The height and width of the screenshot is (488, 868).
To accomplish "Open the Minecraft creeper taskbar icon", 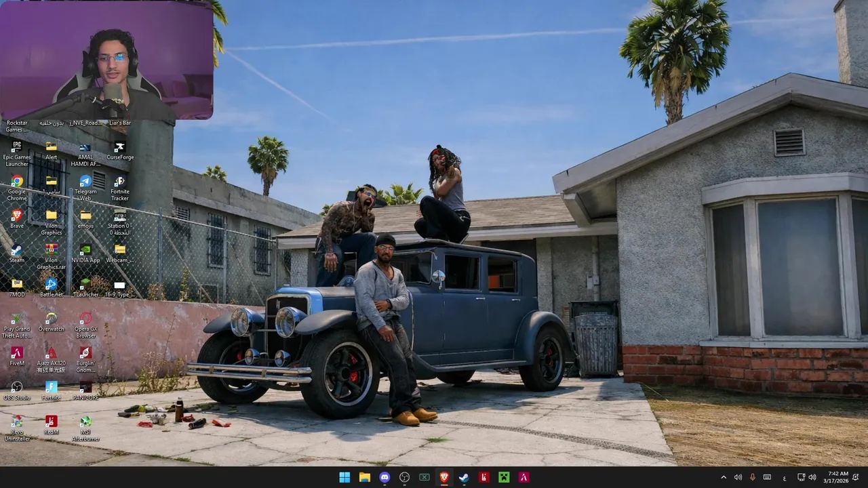I will pos(504,477).
